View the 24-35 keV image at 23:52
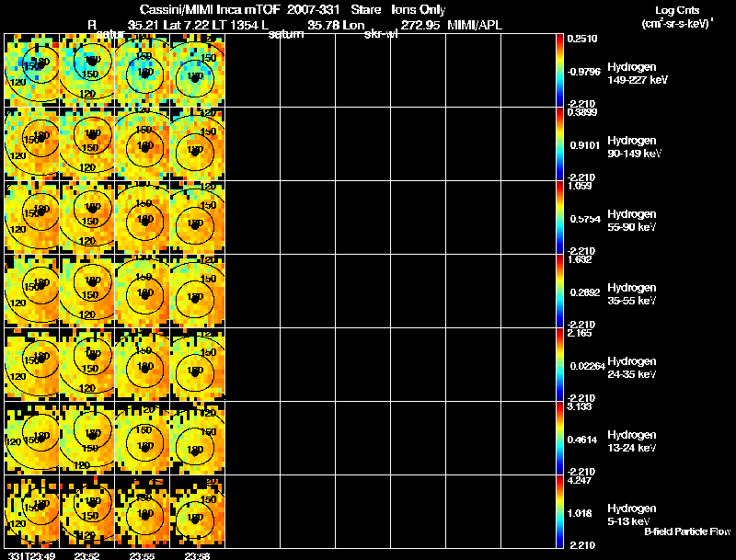This screenshot has width=736, height=560. coord(86,365)
